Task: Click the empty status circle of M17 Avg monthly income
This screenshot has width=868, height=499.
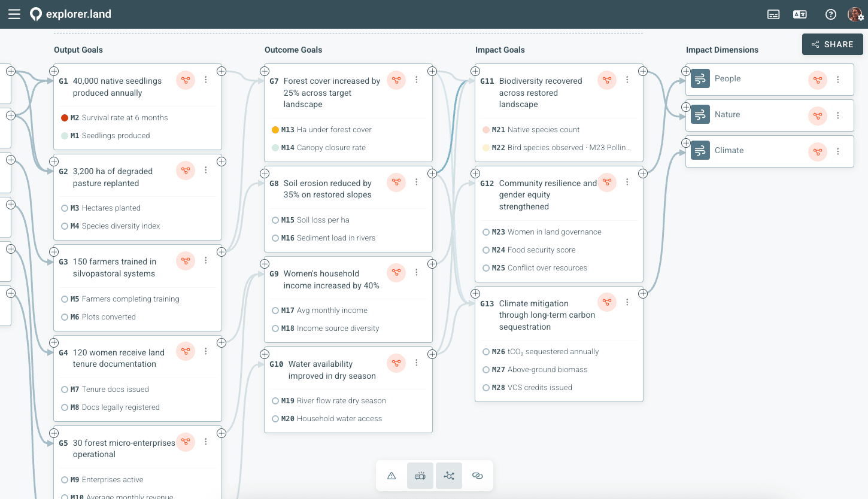Action: [x=275, y=311]
